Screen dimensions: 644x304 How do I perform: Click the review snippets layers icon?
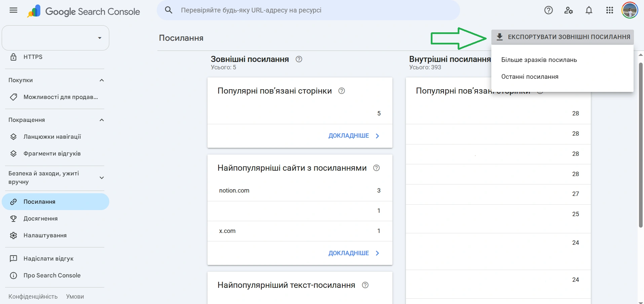tap(13, 154)
